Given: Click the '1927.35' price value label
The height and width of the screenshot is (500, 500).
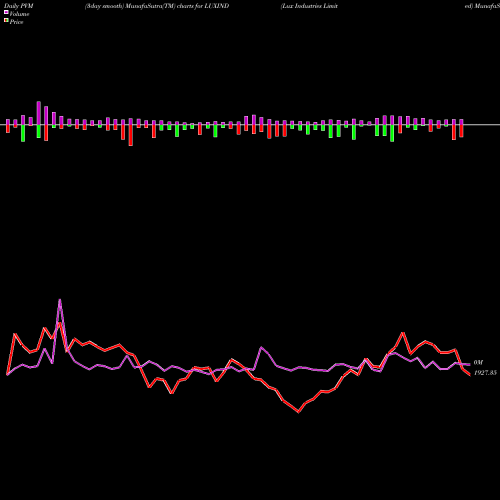Looking at the screenshot, I should [x=485, y=373].
